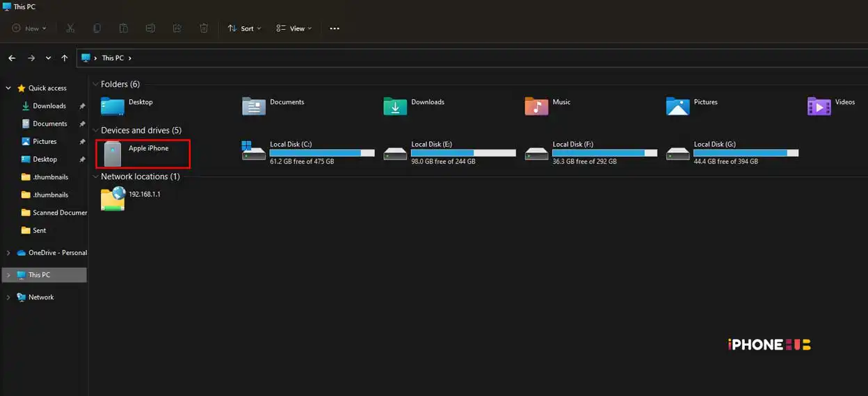The height and width of the screenshot is (396, 868).
Task: Open the Apple iPhone device
Action: click(x=143, y=153)
